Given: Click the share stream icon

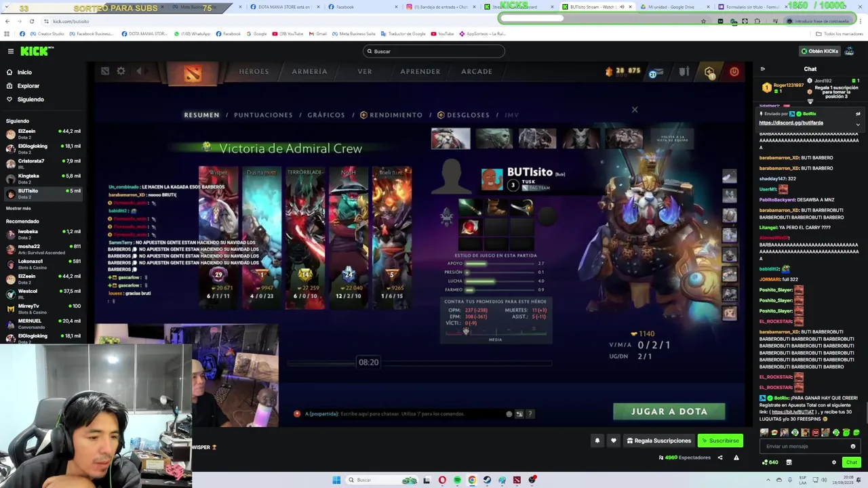Looking at the screenshot, I should click(720, 457).
